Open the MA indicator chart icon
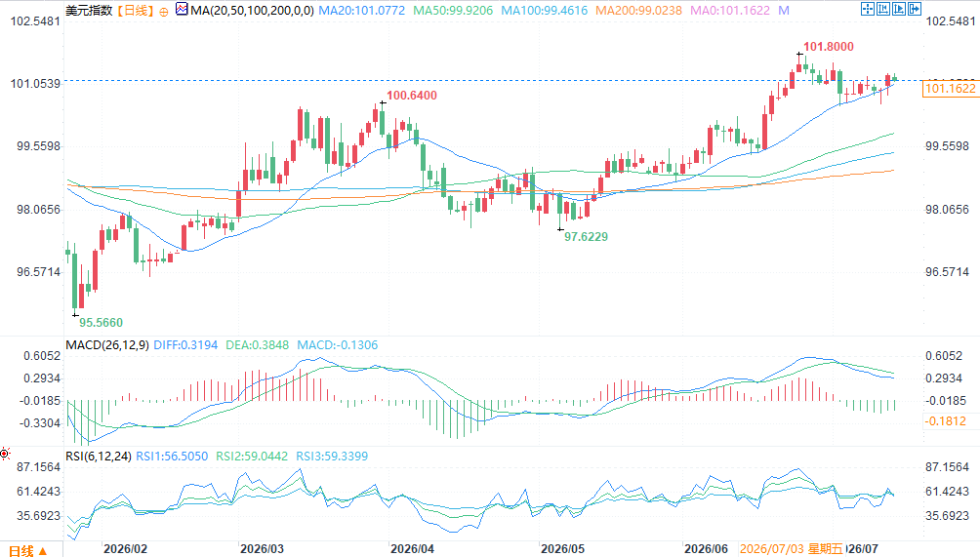This screenshot has height=557, width=980. coord(182,10)
